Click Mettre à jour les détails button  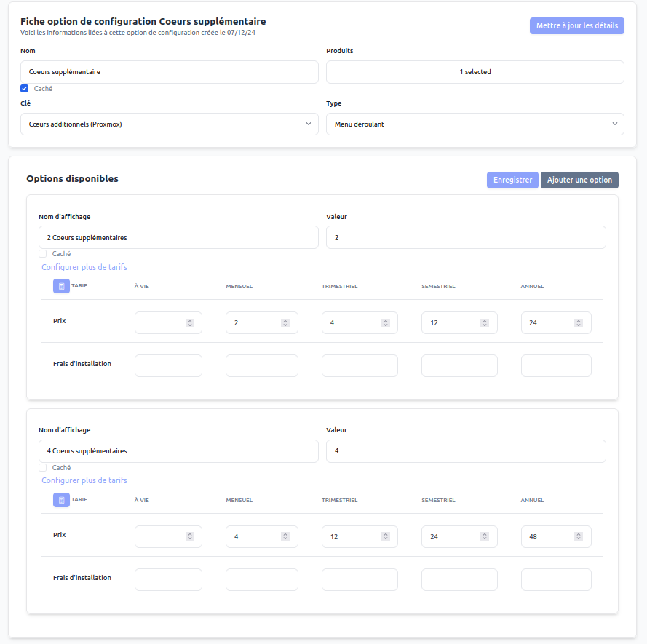[x=576, y=25]
